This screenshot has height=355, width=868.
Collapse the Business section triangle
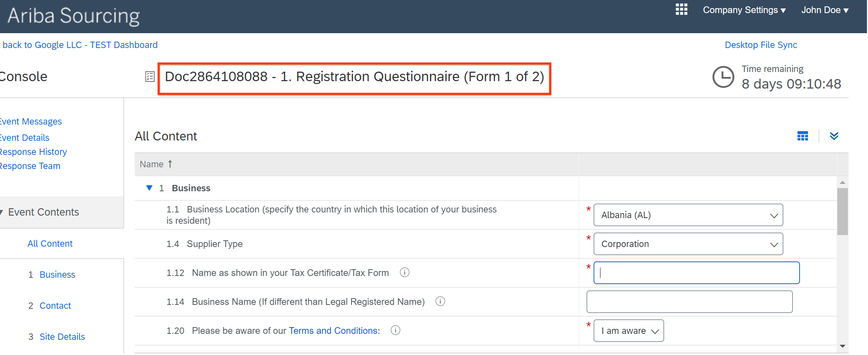[149, 188]
